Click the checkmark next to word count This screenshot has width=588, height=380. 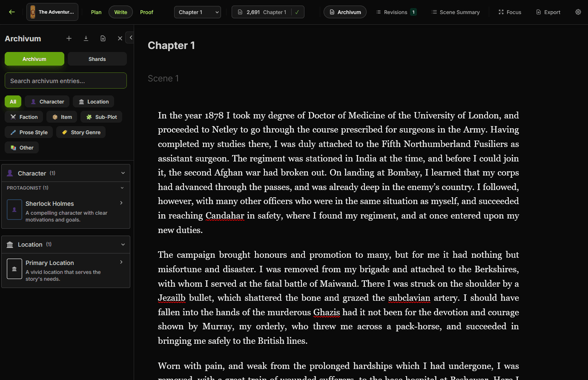[x=297, y=12]
